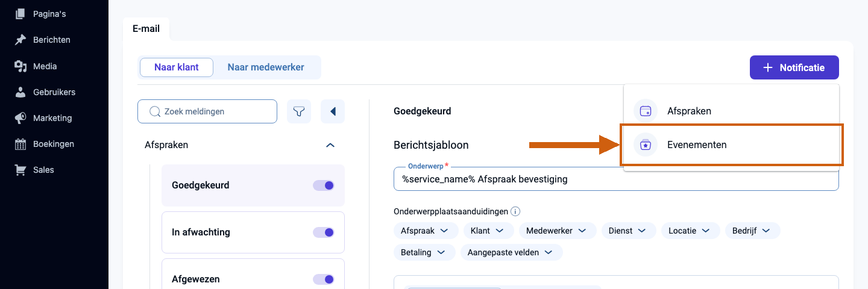
Task: Click the Goedgekeurd heading in the right panel
Action: [x=423, y=111]
